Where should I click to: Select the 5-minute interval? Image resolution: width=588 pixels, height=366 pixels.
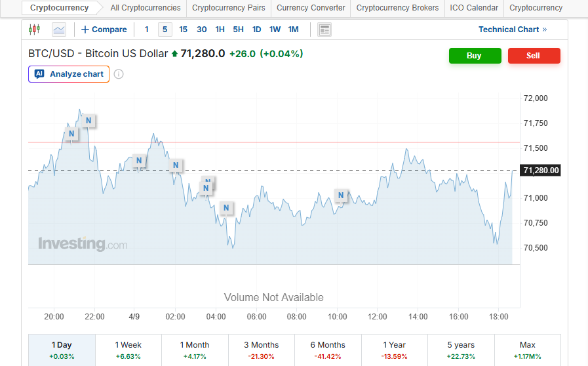point(165,30)
